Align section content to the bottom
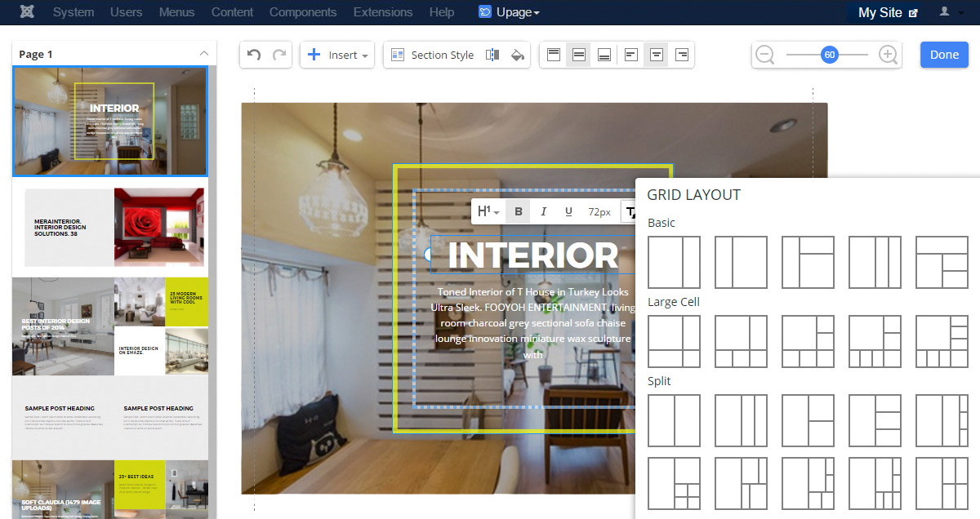The image size is (980, 519). click(604, 55)
